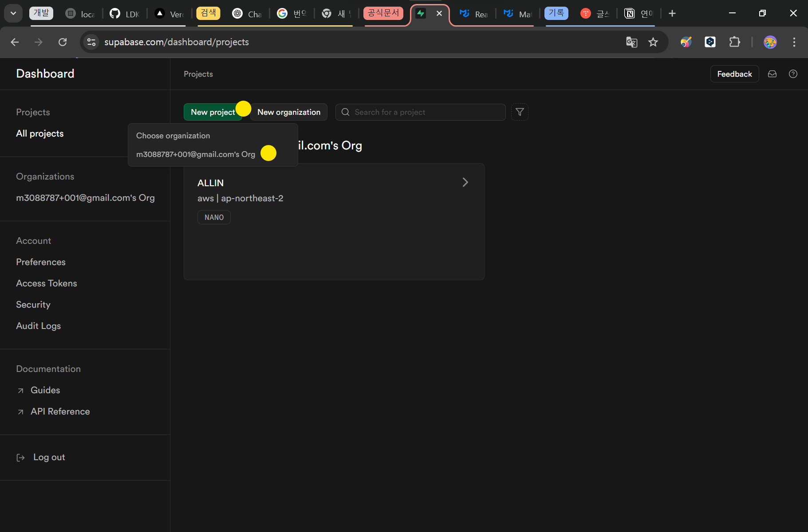Image resolution: width=808 pixels, height=532 pixels.
Task: Open the 기록 tab group
Action: (x=556, y=13)
